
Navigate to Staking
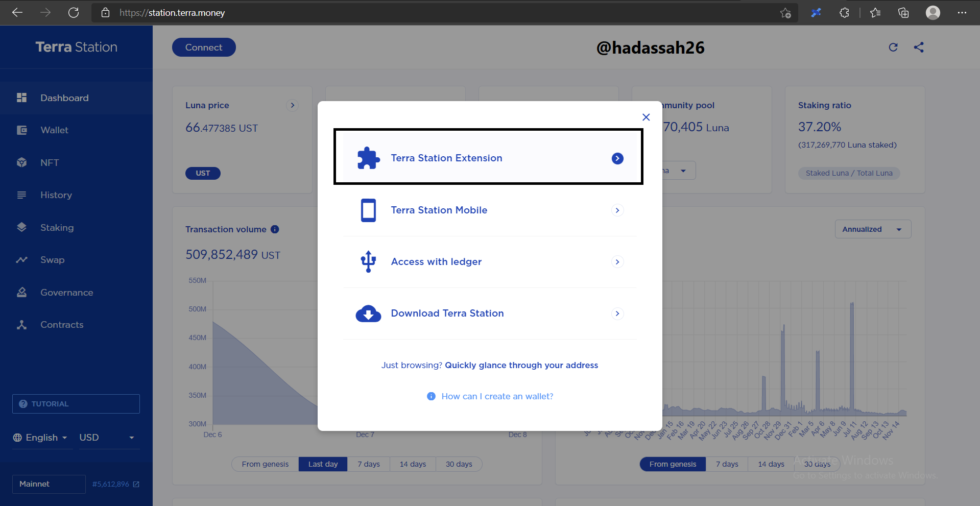77,228
